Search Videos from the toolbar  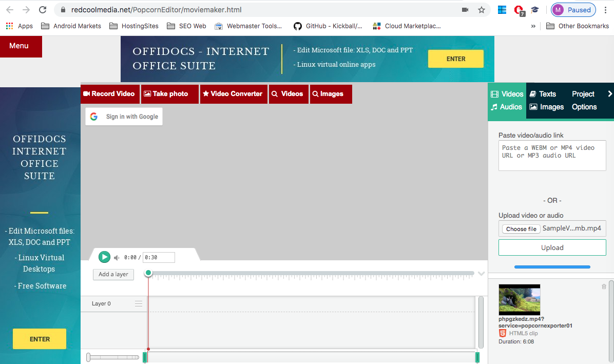[x=288, y=94]
